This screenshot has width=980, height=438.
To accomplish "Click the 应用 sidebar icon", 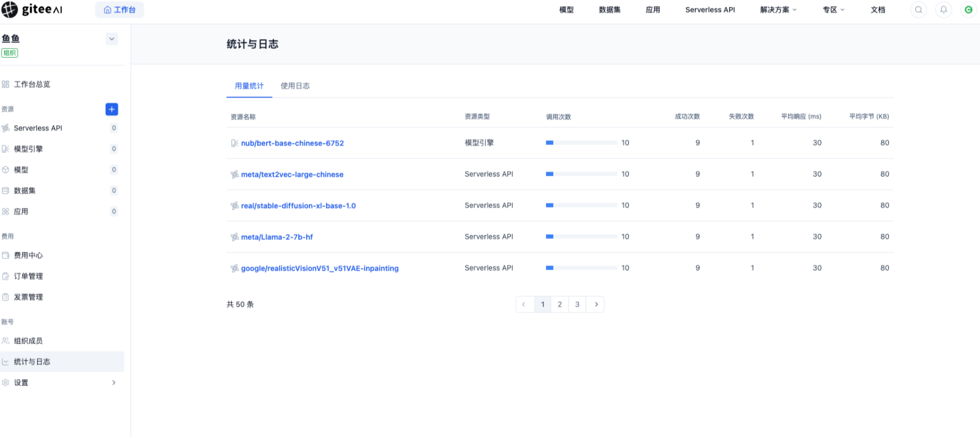I will pos(6,211).
